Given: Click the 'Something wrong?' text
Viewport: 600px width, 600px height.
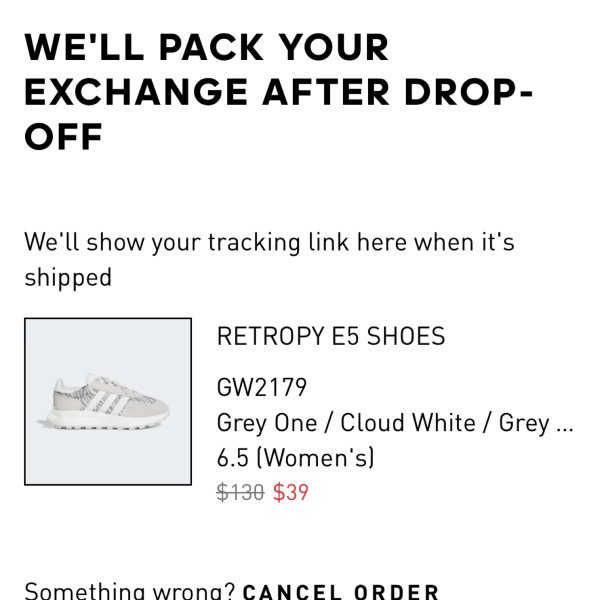Looking at the screenshot, I should pos(130,591).
